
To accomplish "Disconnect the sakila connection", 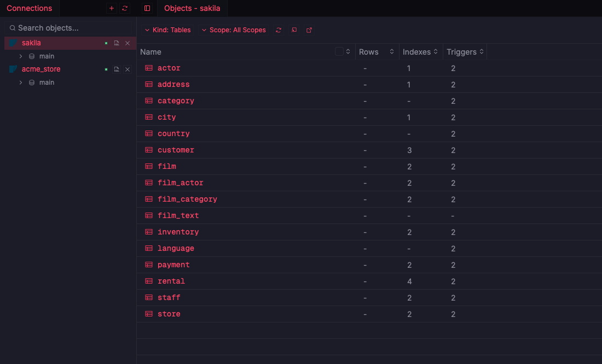I will click(128, 43).
